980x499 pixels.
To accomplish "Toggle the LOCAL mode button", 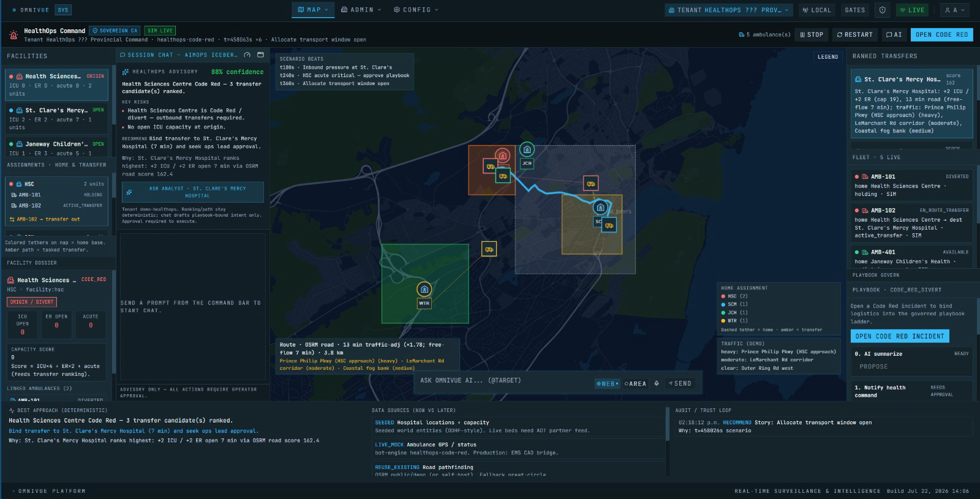I will [x=816, y=10].
